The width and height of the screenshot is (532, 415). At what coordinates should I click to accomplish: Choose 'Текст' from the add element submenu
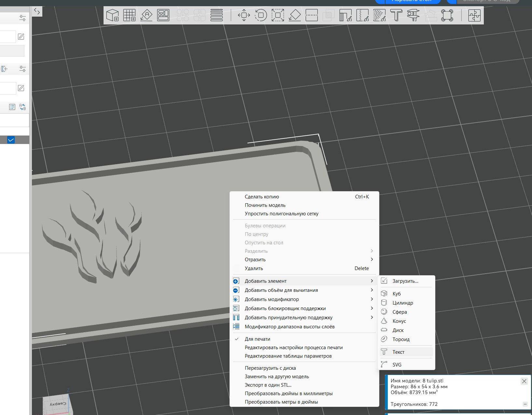[399, 352]
